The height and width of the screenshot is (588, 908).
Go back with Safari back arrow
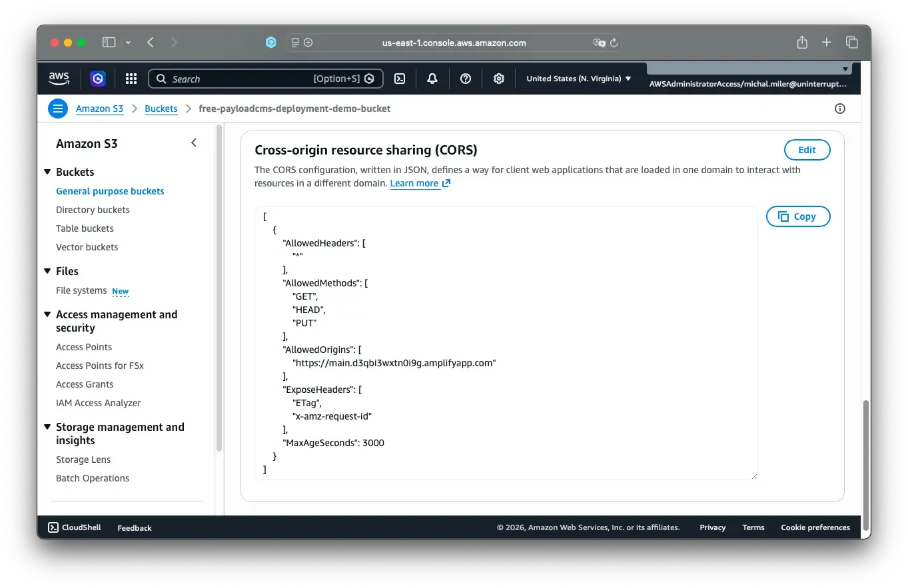151,43
